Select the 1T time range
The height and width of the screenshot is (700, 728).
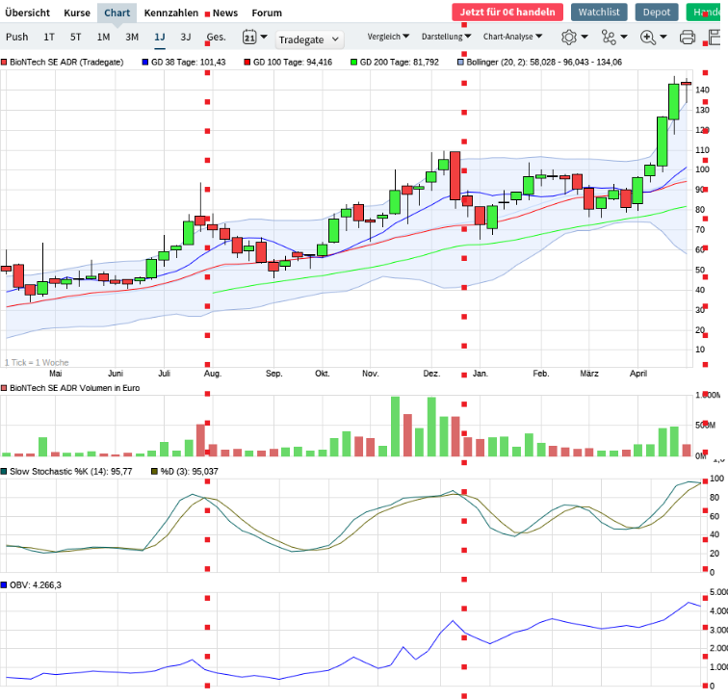(x=49, y=37)
